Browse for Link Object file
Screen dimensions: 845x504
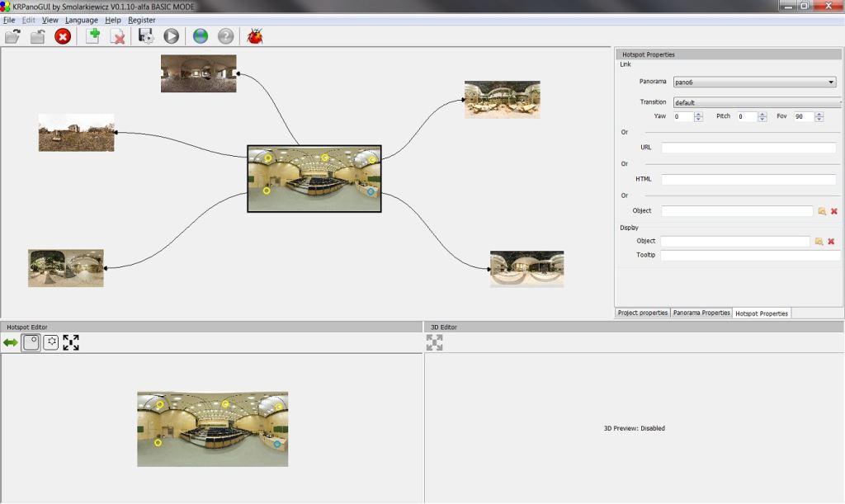[822, 211]
